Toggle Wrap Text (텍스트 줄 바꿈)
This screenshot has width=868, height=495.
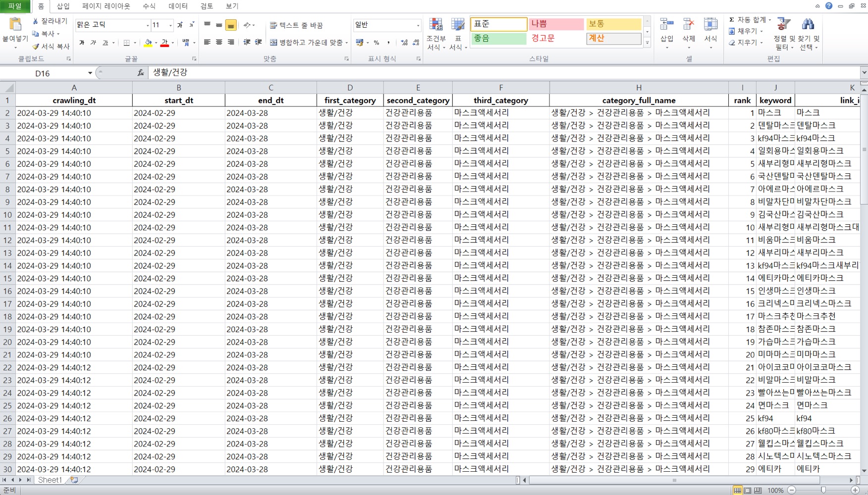[296, 25]
